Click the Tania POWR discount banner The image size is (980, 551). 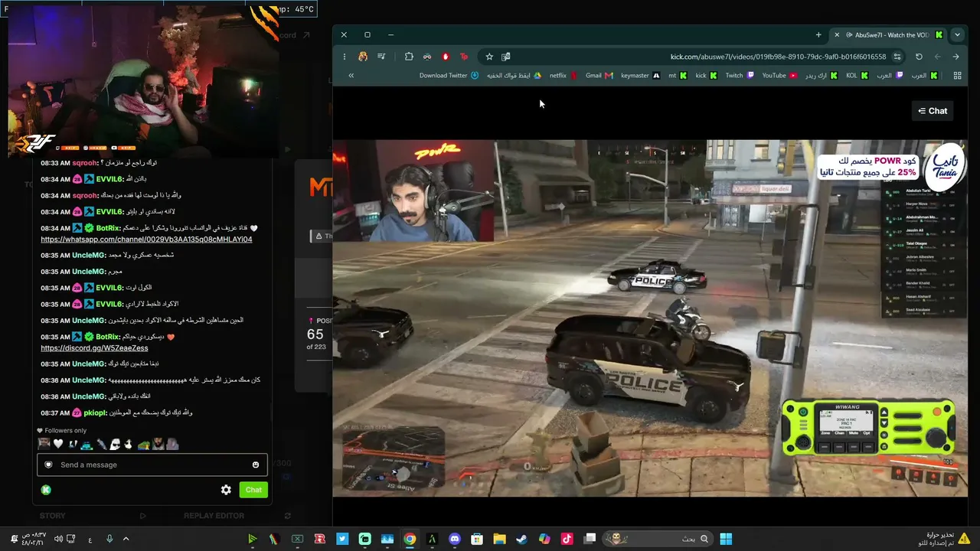coord(892,166)
